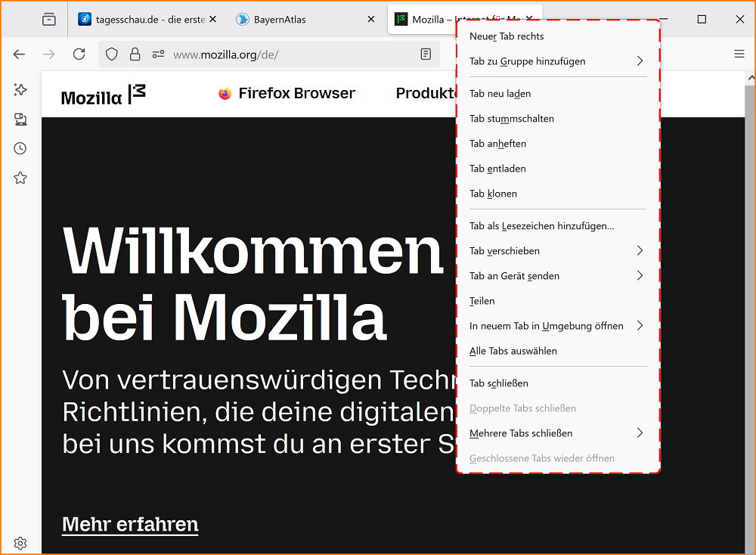Open the Mehr erfahren link

coord(129,524)
